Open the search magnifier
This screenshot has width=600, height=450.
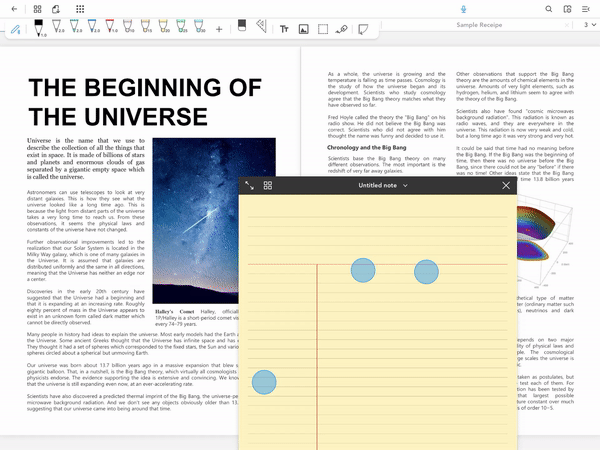point(549,8)
